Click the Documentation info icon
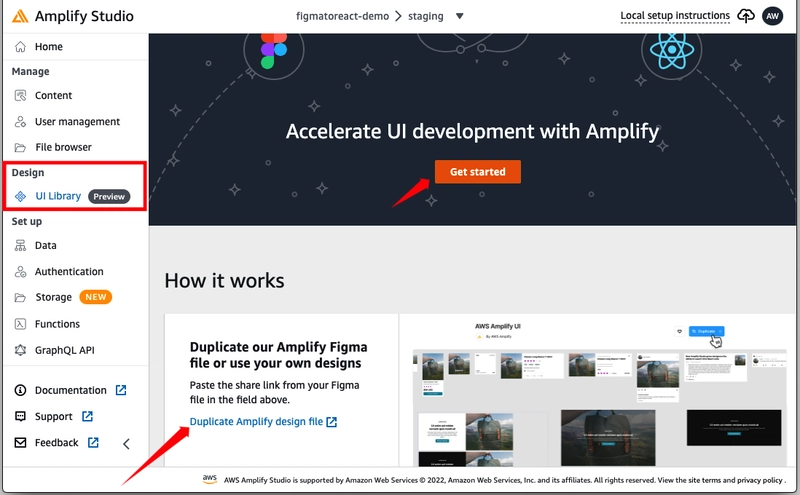The width and height of the screenshot is (800, 495). click(x=20, y=390)
